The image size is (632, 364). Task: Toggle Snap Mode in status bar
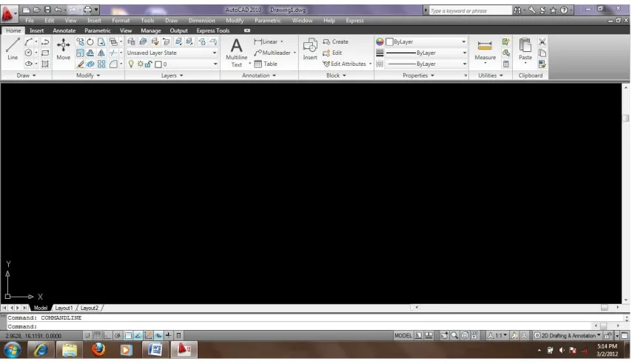tap(87, 336)
